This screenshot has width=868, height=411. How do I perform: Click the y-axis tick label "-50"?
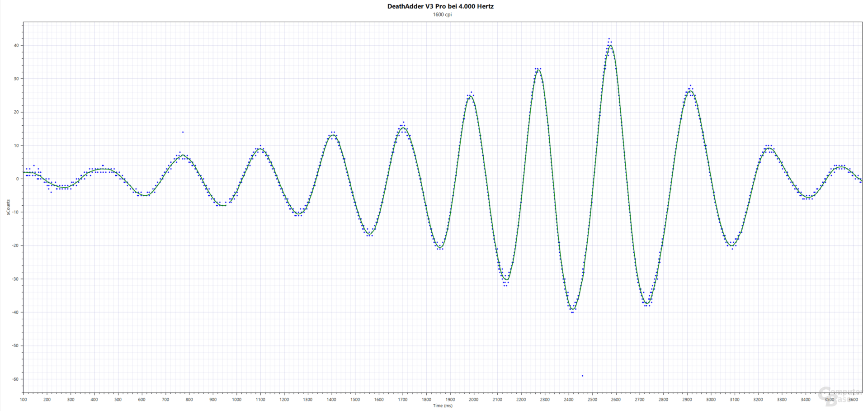pos(15,346)
